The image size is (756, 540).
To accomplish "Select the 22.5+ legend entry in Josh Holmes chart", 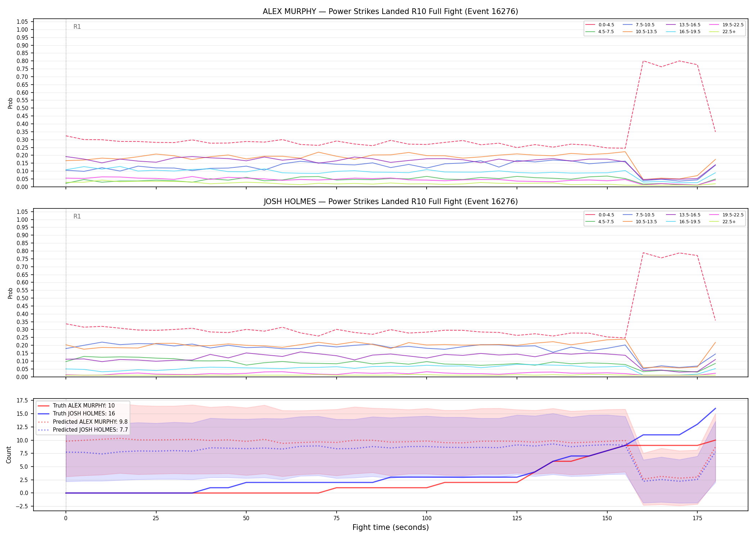I will click(x=723, y=222).
